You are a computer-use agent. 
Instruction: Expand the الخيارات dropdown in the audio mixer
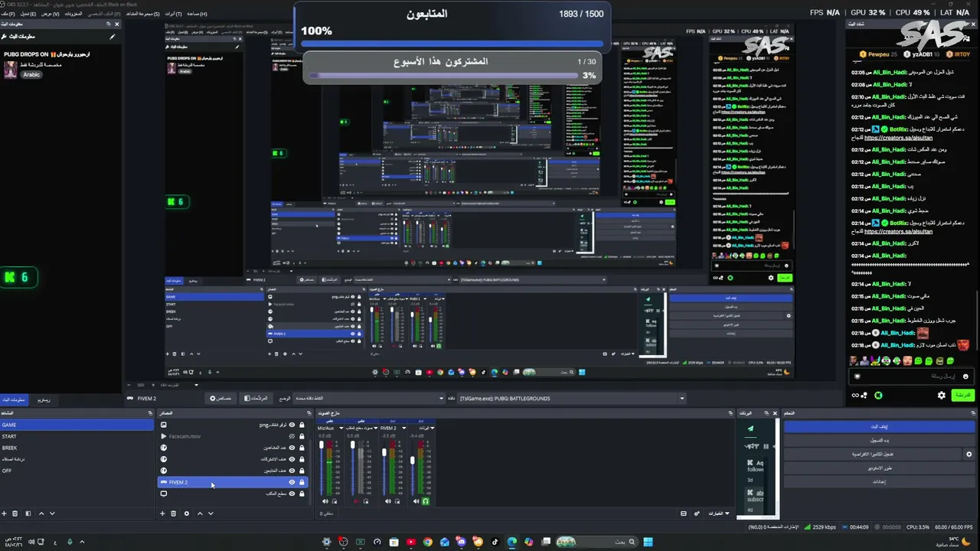(718, 514)
